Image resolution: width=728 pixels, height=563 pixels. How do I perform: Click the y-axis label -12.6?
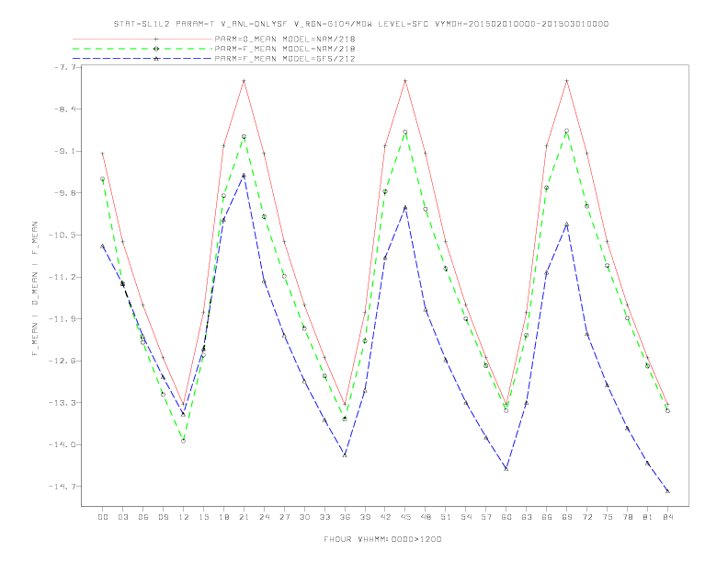tap(63, 361)
